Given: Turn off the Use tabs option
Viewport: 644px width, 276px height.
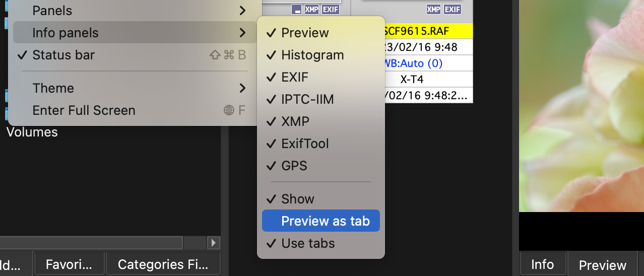Looking at the screenshot, I should pos(308,243).
